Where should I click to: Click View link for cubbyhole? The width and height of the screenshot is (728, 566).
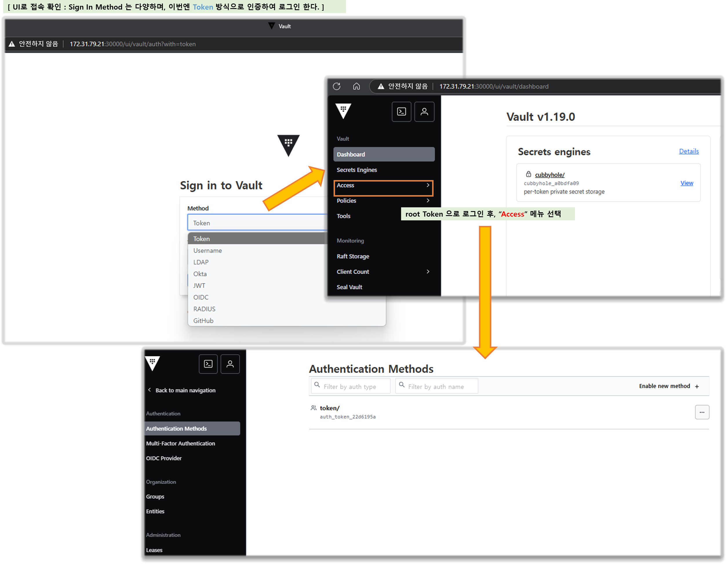point(687,183)
